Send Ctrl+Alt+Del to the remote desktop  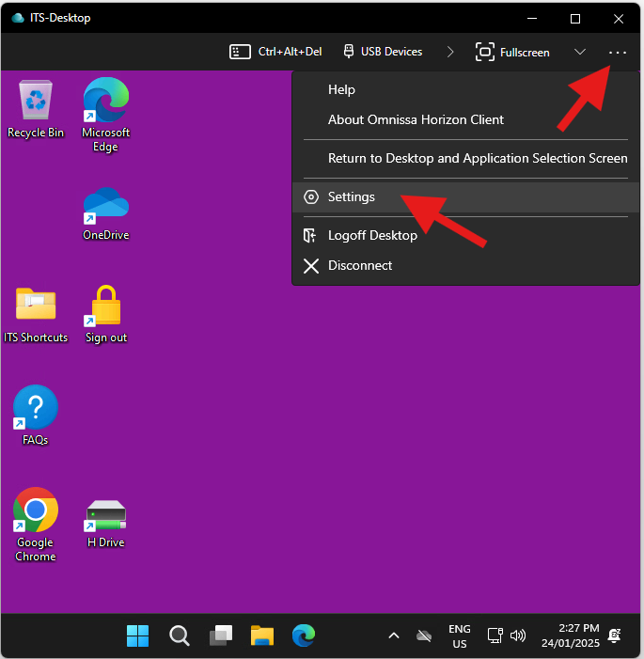coord(276,52)
